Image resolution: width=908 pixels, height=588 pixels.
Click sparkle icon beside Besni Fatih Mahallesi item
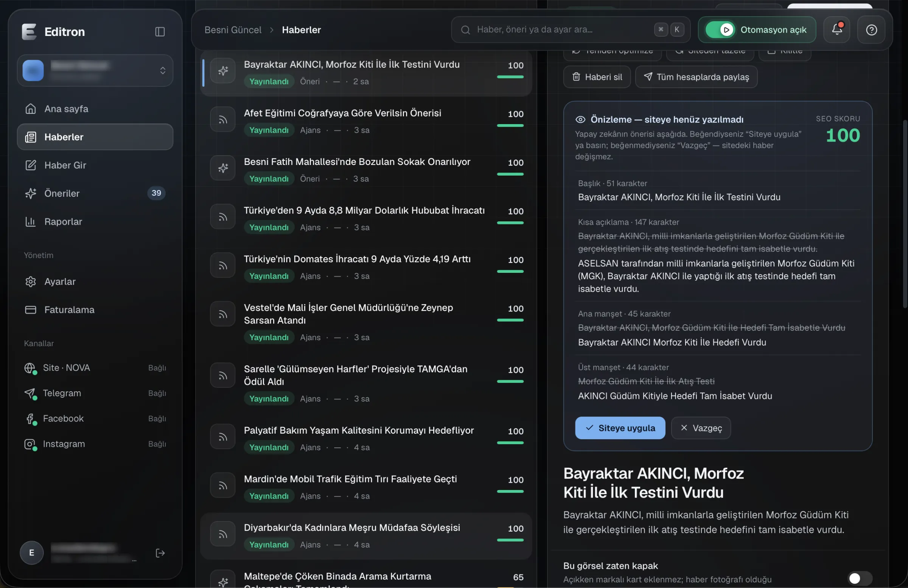(223, 168)
